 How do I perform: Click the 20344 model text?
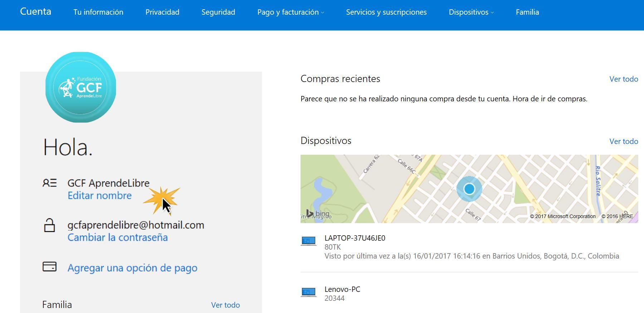[335, 298]
